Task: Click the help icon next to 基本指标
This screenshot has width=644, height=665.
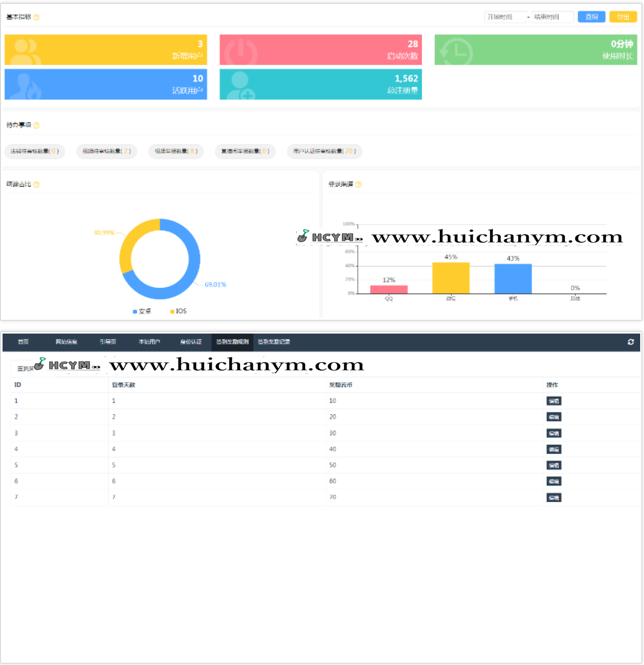Action: pyautogui.click(x=37, y=17)
